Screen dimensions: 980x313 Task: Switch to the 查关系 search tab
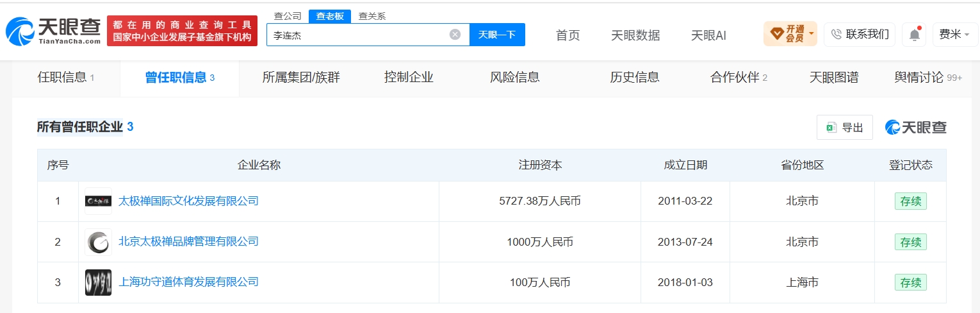372,16
